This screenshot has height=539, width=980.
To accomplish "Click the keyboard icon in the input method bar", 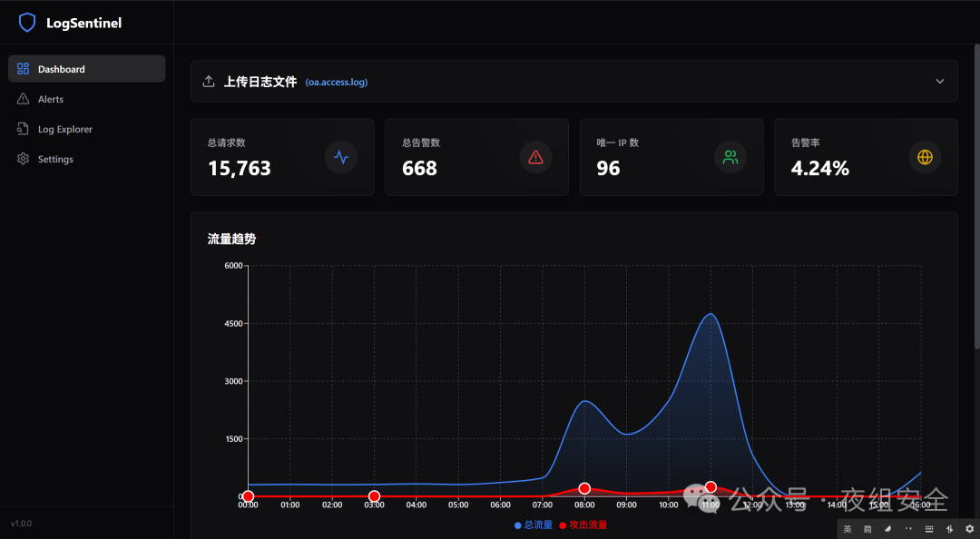I will click(928, 528).
